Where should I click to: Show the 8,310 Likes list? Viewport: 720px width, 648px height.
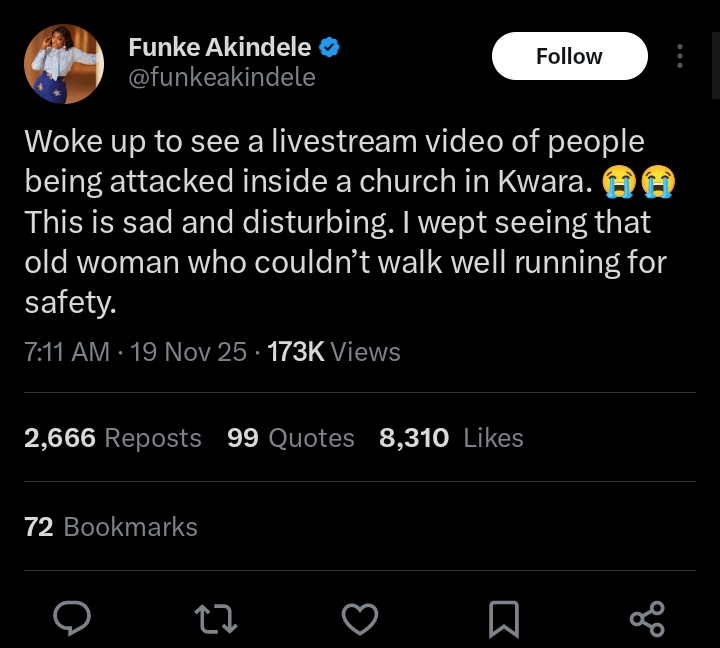point(451,438)
